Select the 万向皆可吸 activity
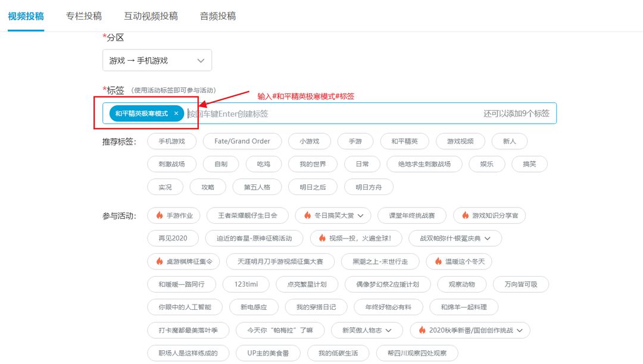 [x=521, y=284]
